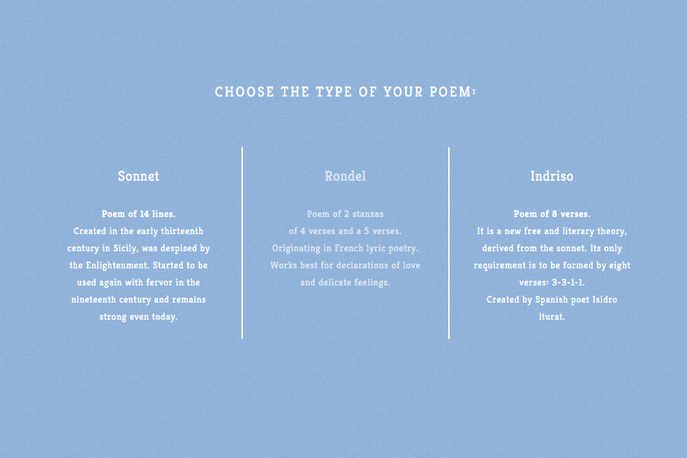This screenshot has height=458, width=687.
Task: Select the Sonnet poem type title
Action: click(x=138, y=176)
